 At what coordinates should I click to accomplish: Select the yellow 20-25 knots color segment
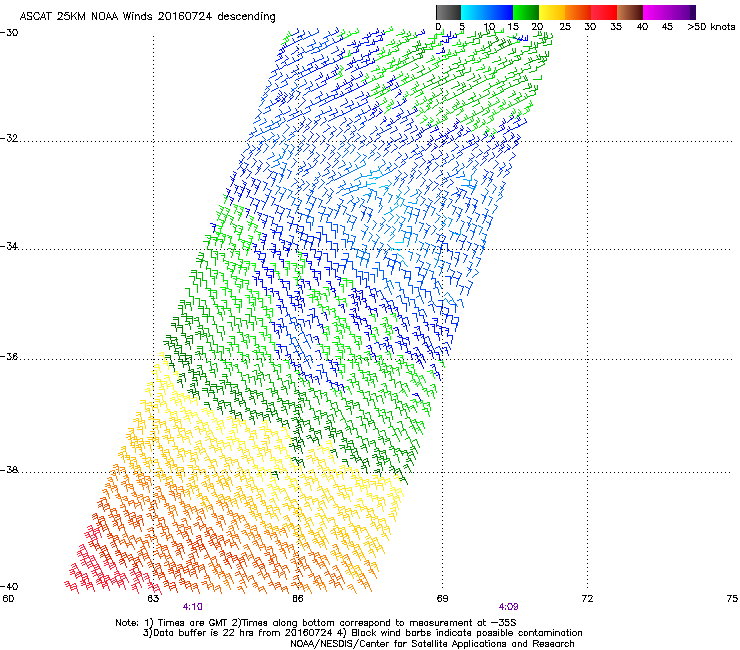[x=552, y=12]
